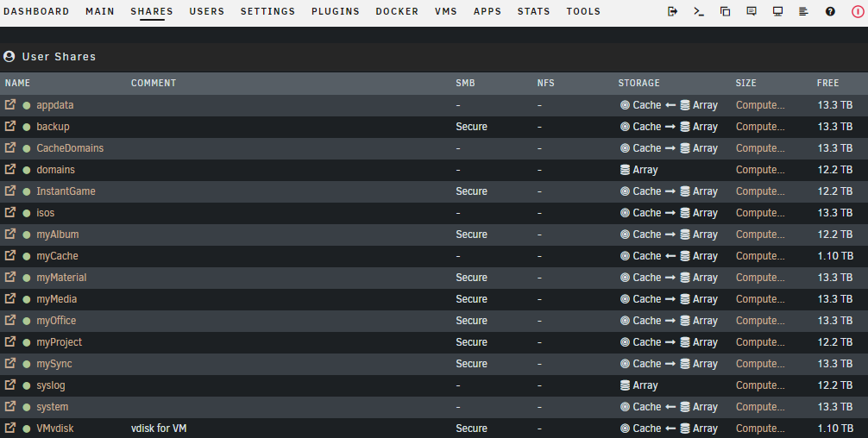
Task: Open the backup share settings
Action: coord(53,127)
